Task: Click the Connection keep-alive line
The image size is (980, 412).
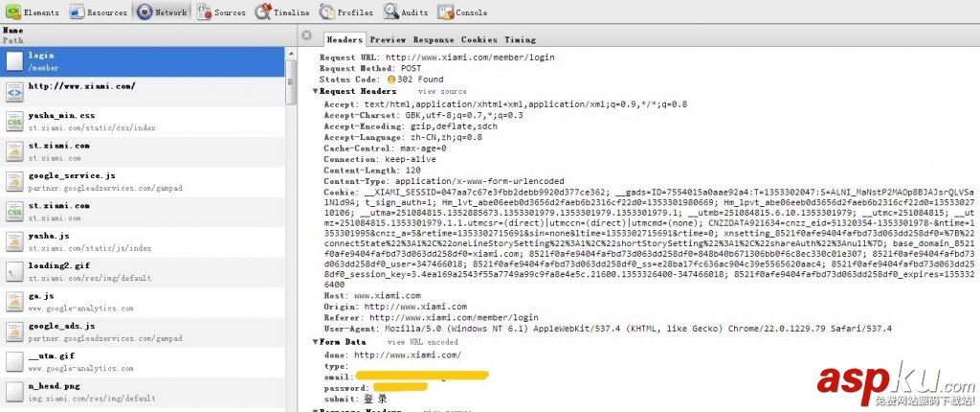Action: click(380, 160)
